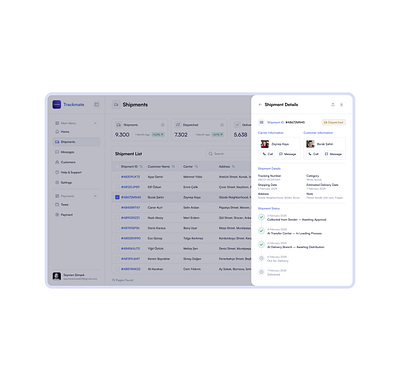This screenshot has height=381, width=400.
Task: Click Burak Şahin's avatar in Customer Information
Action: [310, 144]
